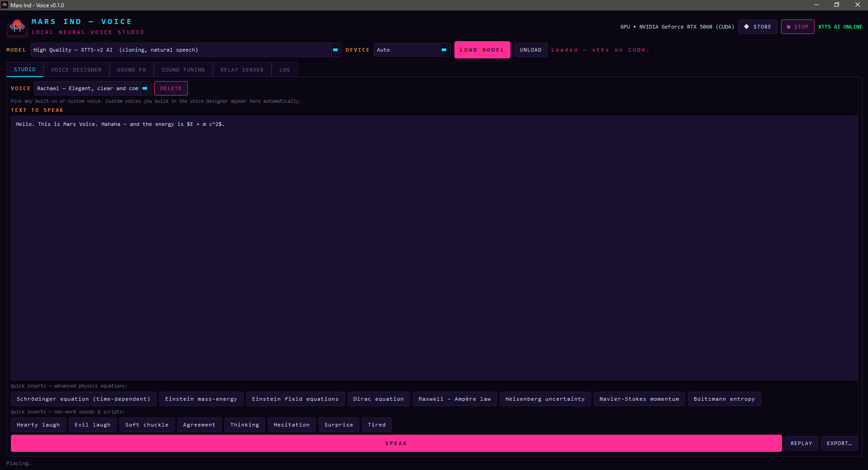Click the 'Playing.' status bar text
868x470 pixels.
(x=19, y=463)
